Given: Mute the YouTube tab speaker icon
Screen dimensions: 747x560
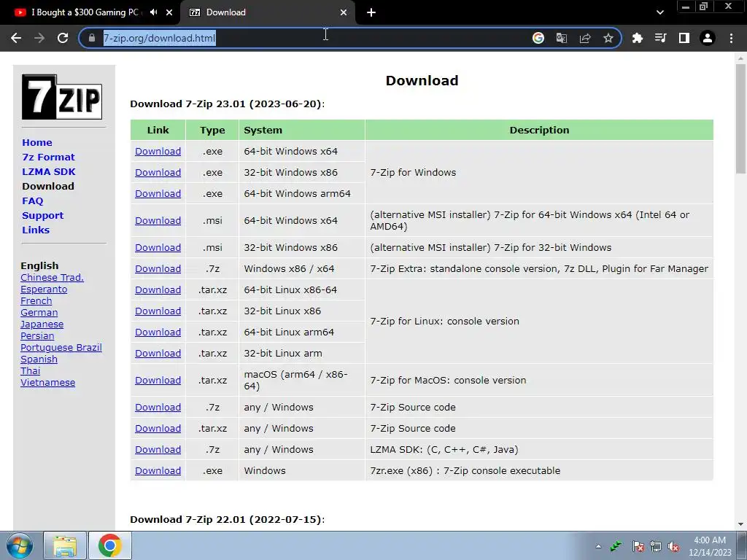Looking at the screenshot, I should click(x=153, y=12).
